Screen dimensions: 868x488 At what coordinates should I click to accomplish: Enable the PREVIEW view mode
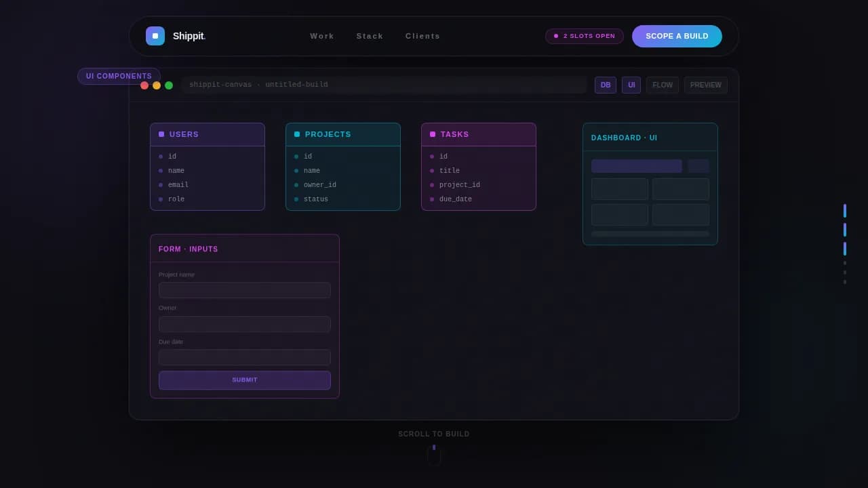pyautogui.click(x=706, y=85)
